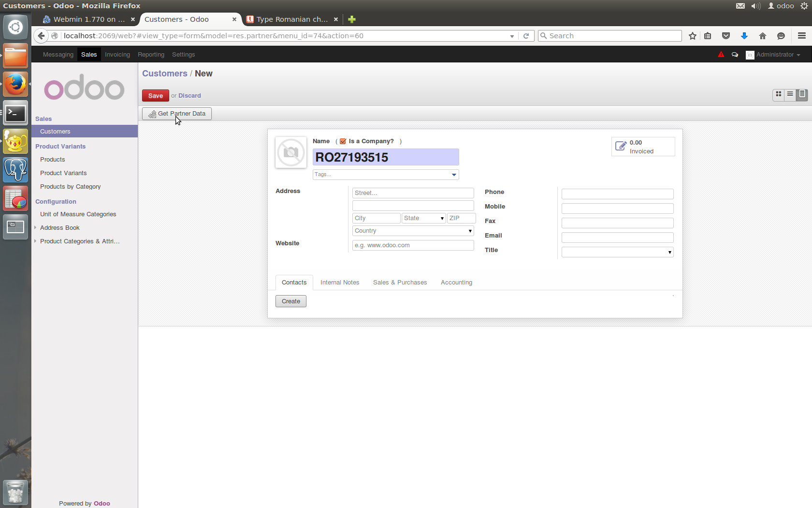Viewport: 812px width, 508px height.
Task: Open the Invoicing top menu
Action: pyautogui.click(x=117, y=55)
